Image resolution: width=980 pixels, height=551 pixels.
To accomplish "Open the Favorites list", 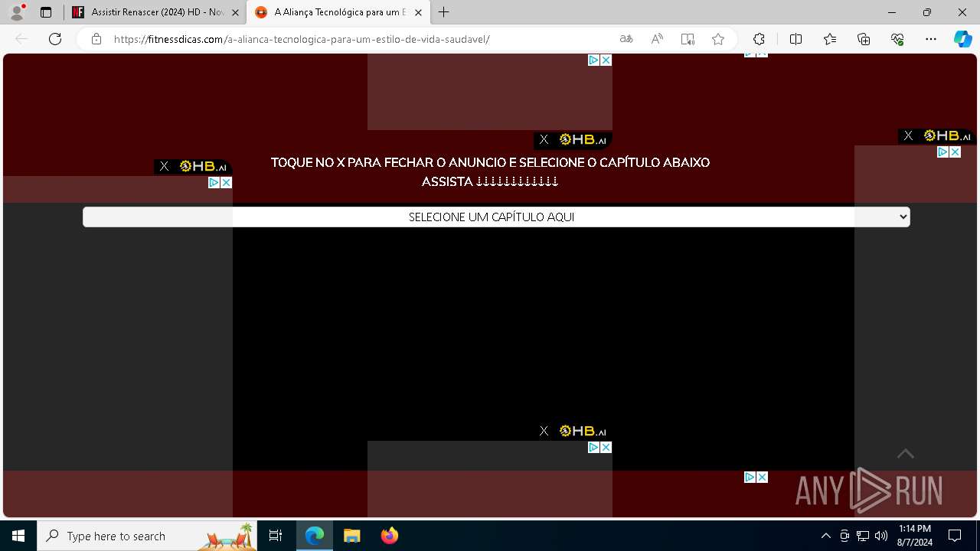I will 830,39.
